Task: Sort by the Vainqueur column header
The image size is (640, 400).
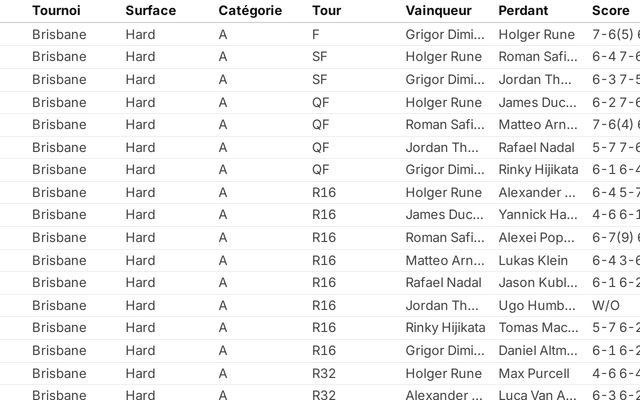Action: [x=439, y=11]
